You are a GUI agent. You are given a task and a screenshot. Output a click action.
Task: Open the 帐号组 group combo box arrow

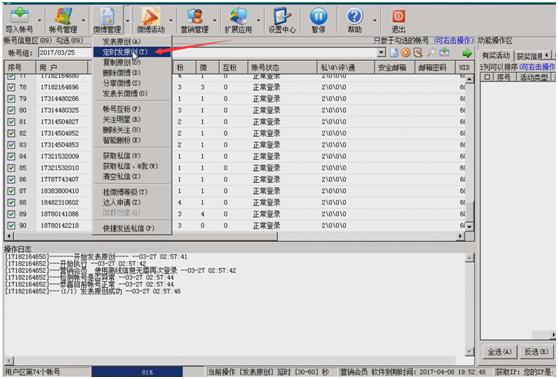pyautogui.click(x=381, y=53)
